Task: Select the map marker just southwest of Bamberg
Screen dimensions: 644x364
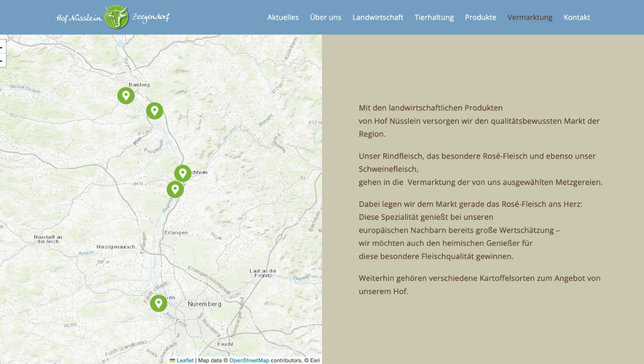Action: [126, 95]
